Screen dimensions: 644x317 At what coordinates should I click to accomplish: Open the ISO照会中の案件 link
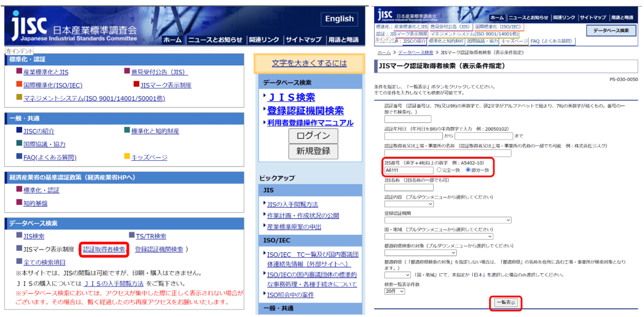pyautogui.click(x=291, y=295)
